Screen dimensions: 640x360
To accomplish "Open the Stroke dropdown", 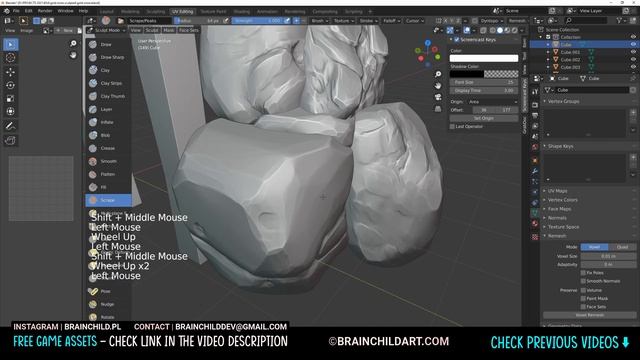I will (369, 21).
